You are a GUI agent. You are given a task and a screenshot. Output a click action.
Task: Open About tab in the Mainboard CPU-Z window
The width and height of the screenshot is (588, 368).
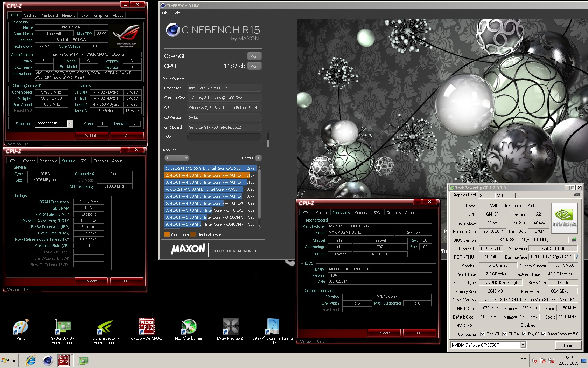click(x=410, y=213)
